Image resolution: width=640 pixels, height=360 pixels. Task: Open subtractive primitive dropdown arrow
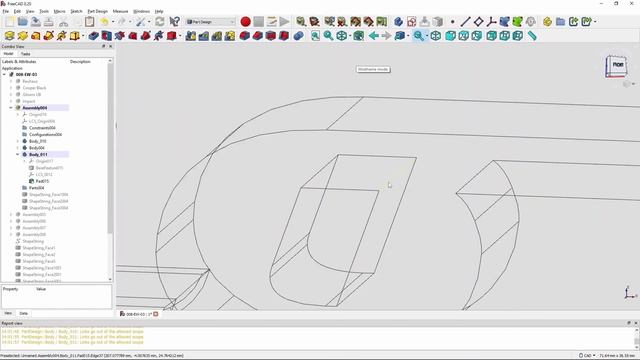(x=180, y=36)
